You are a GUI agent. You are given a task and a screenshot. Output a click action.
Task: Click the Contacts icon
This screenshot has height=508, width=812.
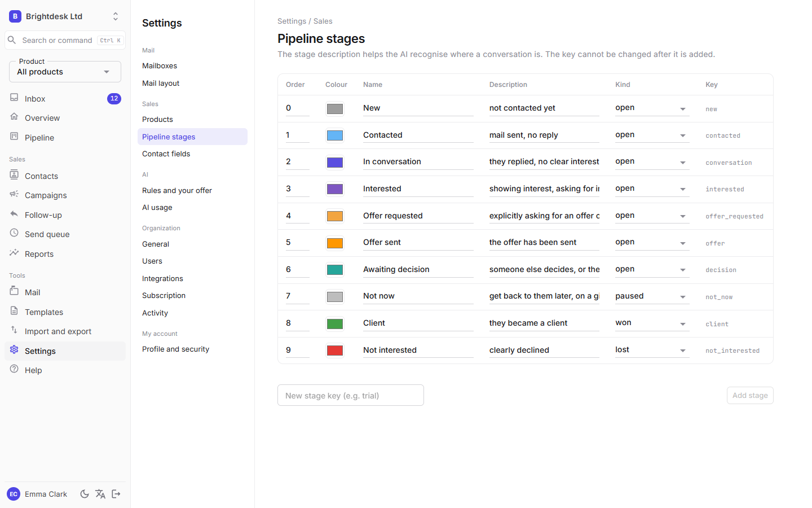point(14,175)
